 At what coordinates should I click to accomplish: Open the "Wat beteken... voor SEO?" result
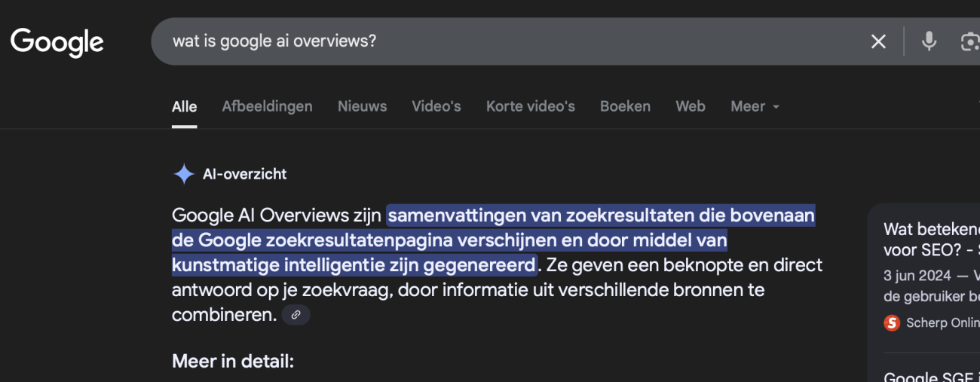[931, 239]
